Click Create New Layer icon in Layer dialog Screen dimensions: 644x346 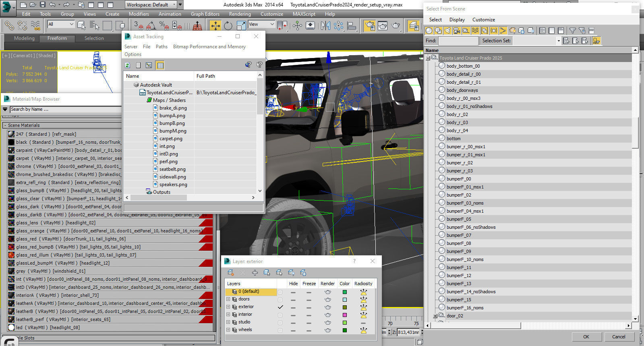[231, 273]
